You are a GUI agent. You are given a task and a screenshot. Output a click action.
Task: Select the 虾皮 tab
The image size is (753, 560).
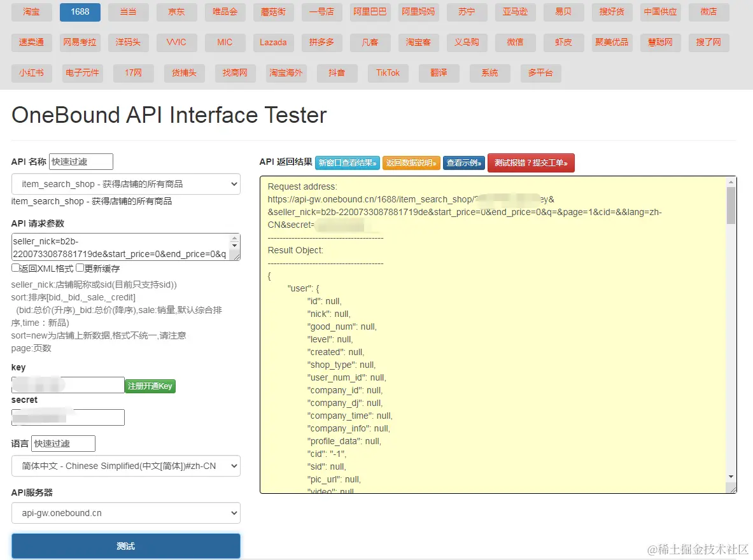click(x=564, y=42)
